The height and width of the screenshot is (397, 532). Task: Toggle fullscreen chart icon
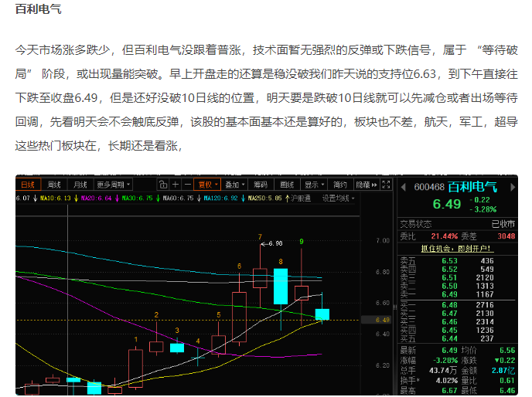click(x=386, y=185)
